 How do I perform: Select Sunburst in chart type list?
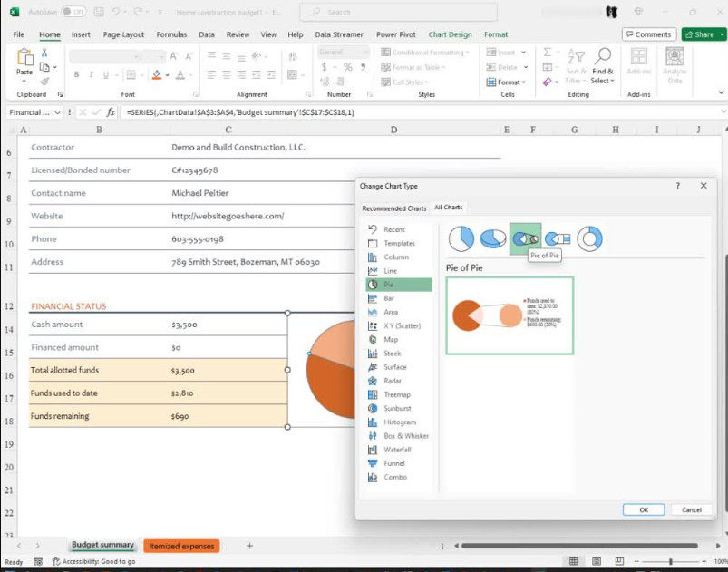[x=398, y=409]
